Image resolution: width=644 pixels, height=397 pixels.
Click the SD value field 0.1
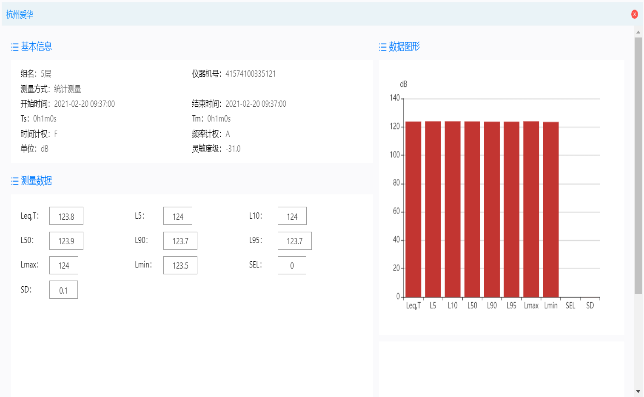click(63, 290)
